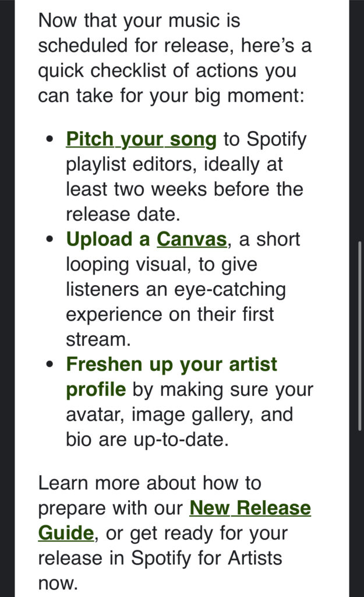Click the Now that your music is line
Image resolution: width=364 pixels, height=597 pixels.
tap(139, 20)
